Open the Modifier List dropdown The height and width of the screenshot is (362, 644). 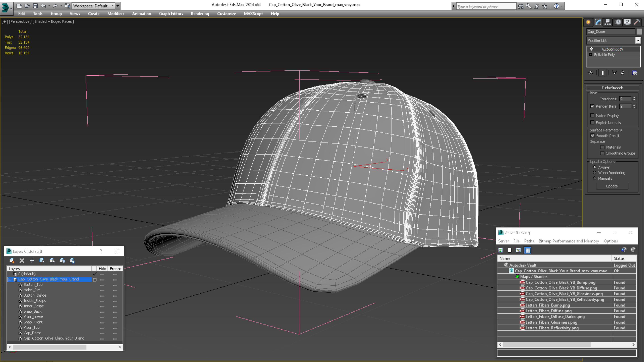click(x=638, y=40)
